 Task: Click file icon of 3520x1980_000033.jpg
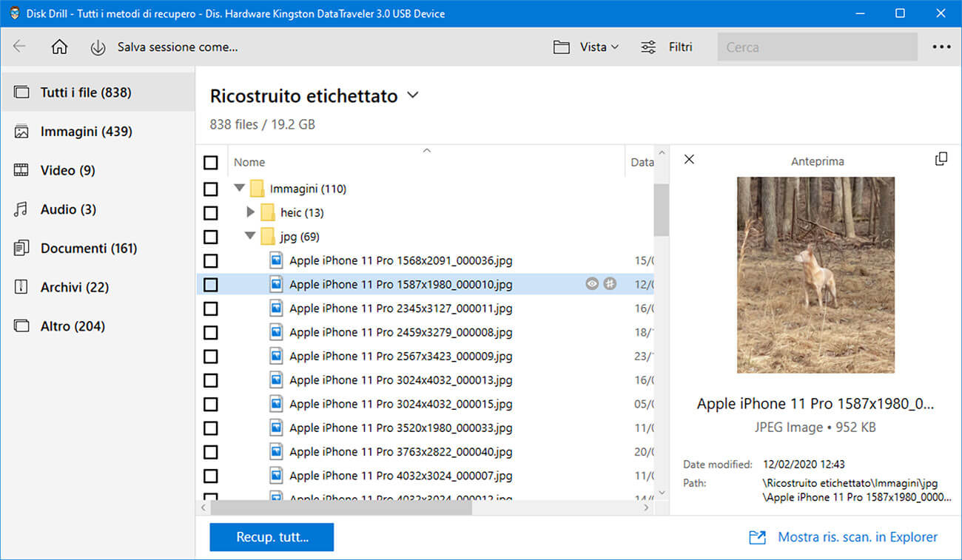277,428
